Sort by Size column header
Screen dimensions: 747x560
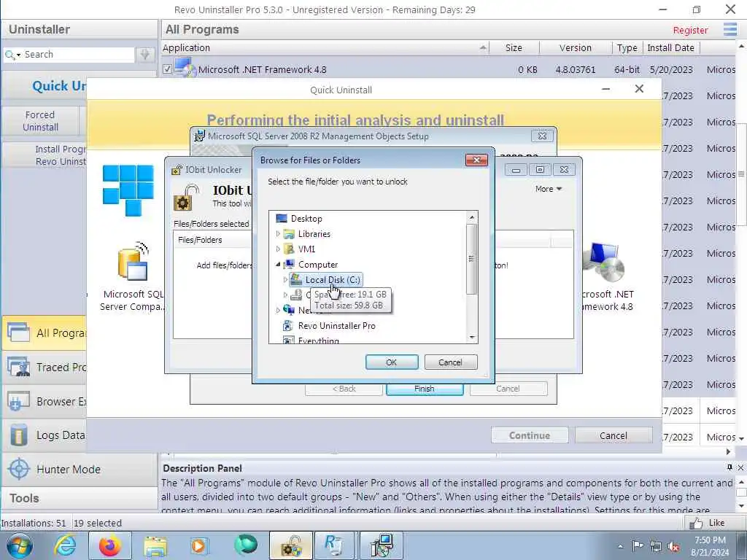(x=514, y=47)
